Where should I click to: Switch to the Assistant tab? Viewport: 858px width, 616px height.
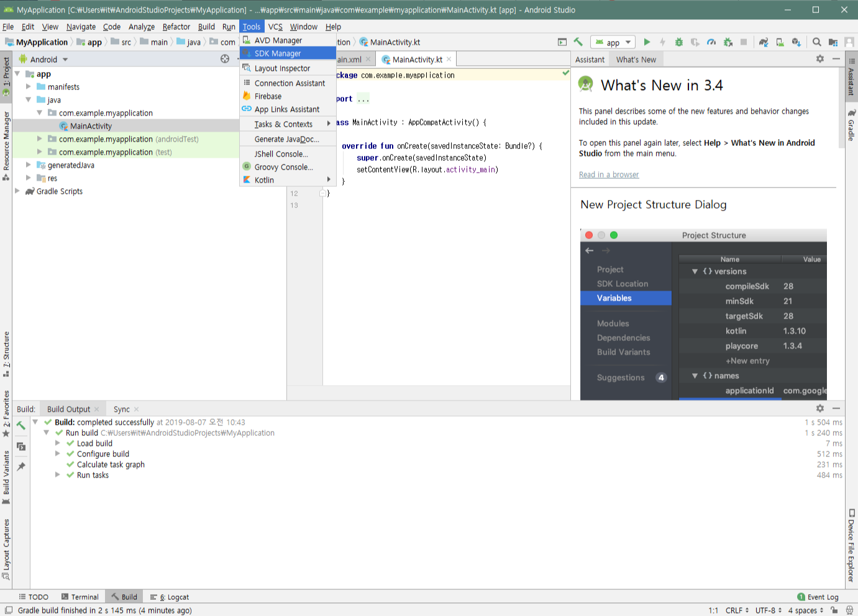(x=590, y=60)
